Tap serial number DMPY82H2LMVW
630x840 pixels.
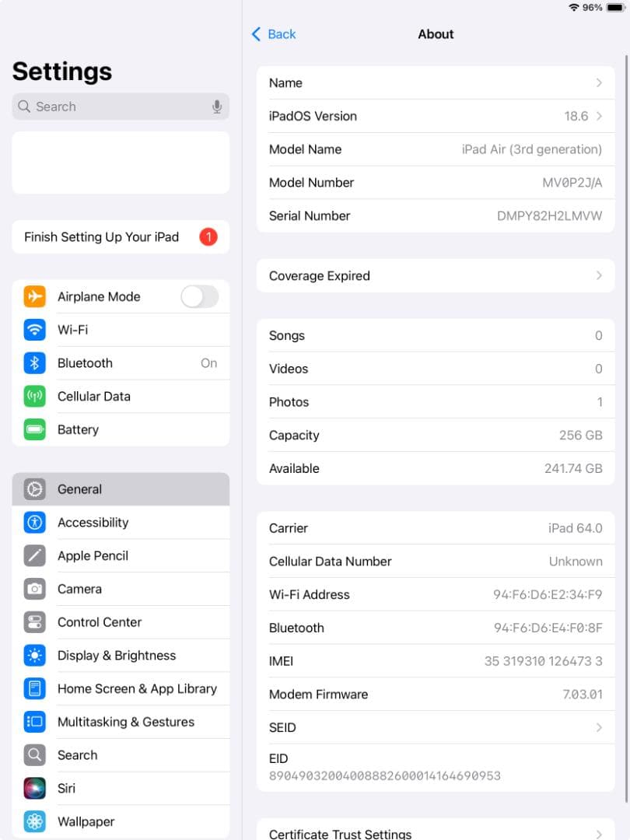549,216
